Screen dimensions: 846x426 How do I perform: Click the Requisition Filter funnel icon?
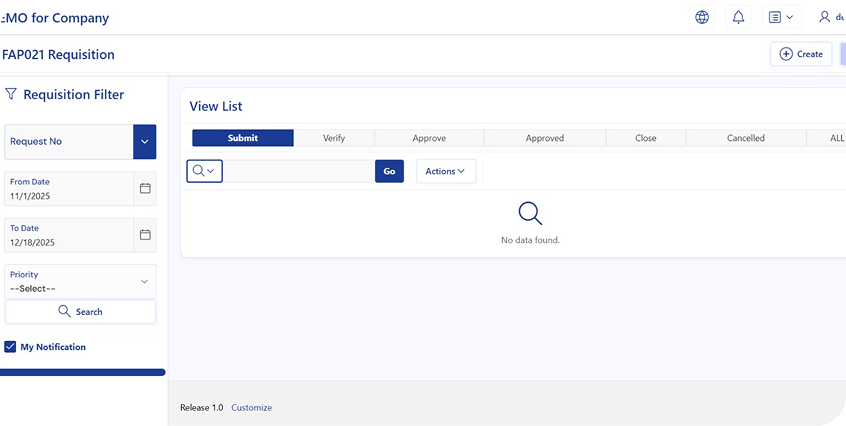click(x=11, y=94)
